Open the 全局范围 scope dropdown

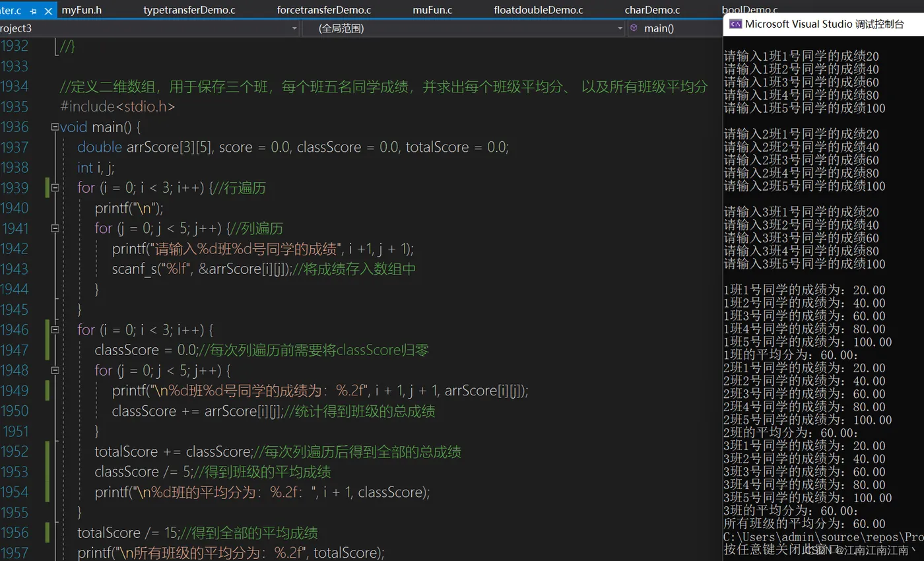pos(620,28)
